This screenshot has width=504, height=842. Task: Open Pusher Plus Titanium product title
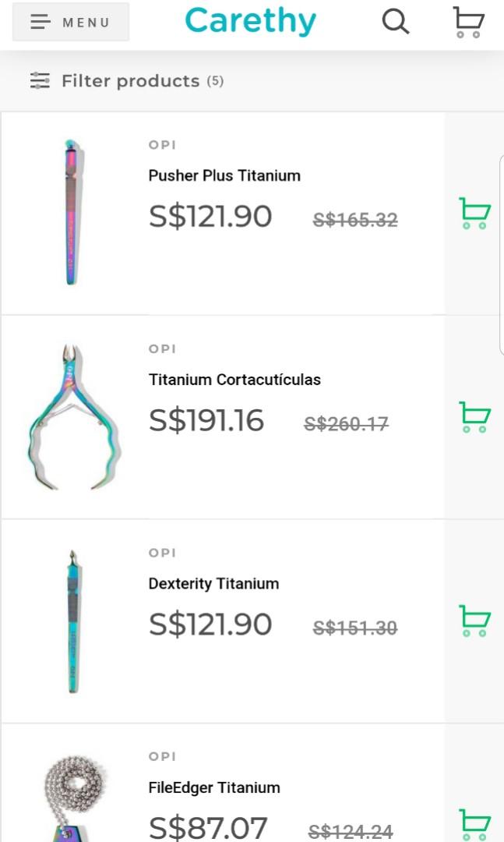[x=224, y=175]
